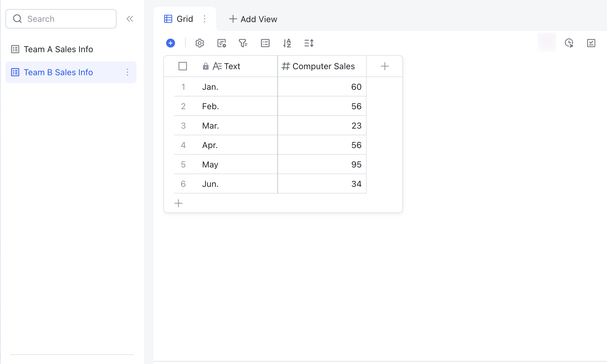Open the group records icon

265,43
